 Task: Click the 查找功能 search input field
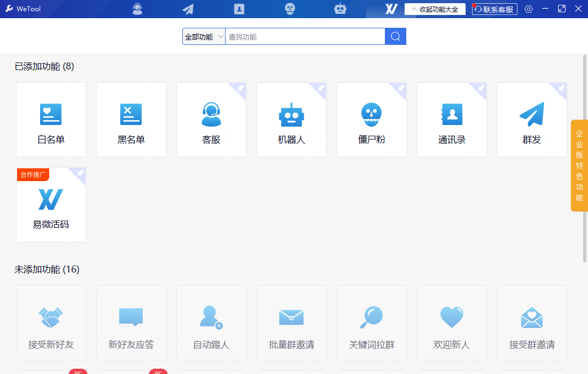[305, 37]
